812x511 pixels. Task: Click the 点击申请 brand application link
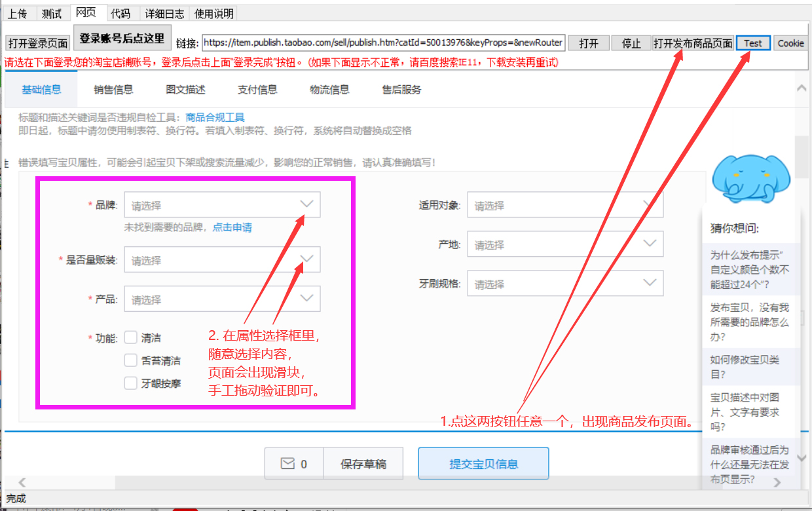click(232, 227)
